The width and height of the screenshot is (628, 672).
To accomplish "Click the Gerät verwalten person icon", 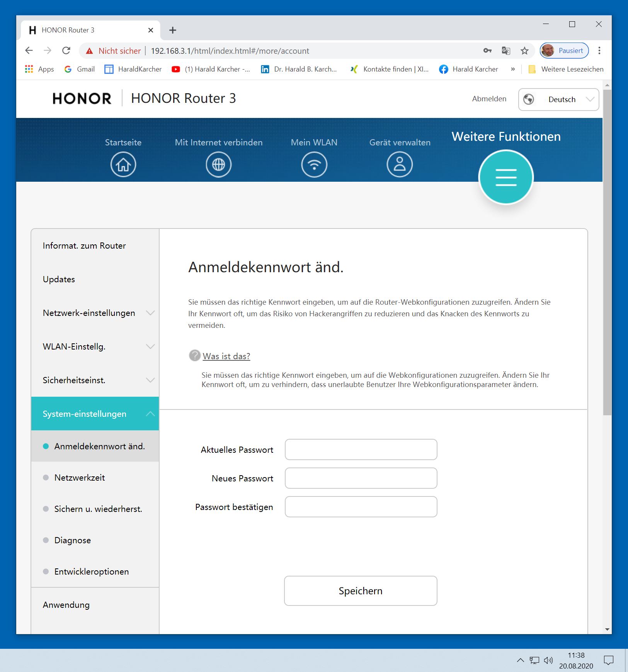I will [400, 165].
